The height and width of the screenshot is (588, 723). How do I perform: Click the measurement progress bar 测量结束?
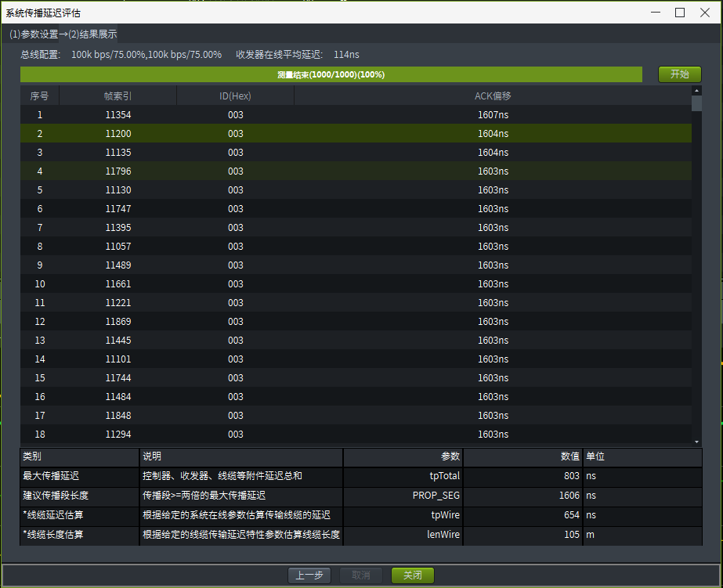coord(331,74)
